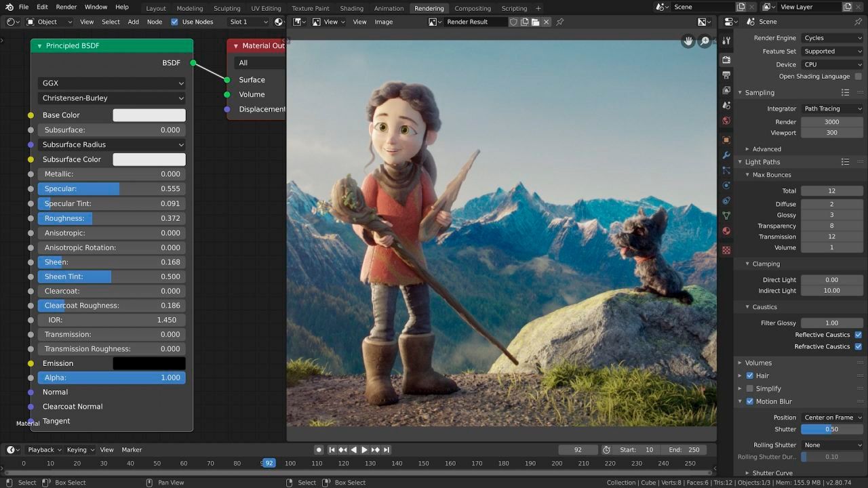Disable the Motion Blur checkbox
This screenshot has width=868, height=488.
pos(750,401)
